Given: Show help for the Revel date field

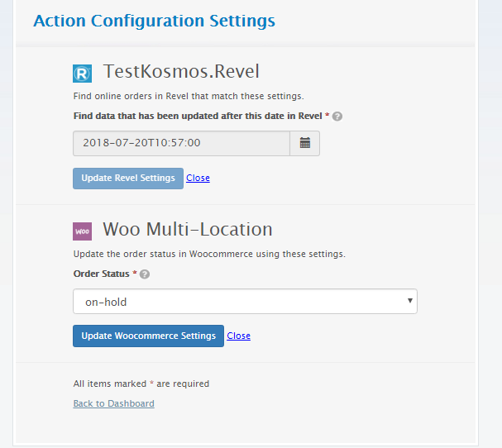Looking at the screenshot, I should point(337,117).
